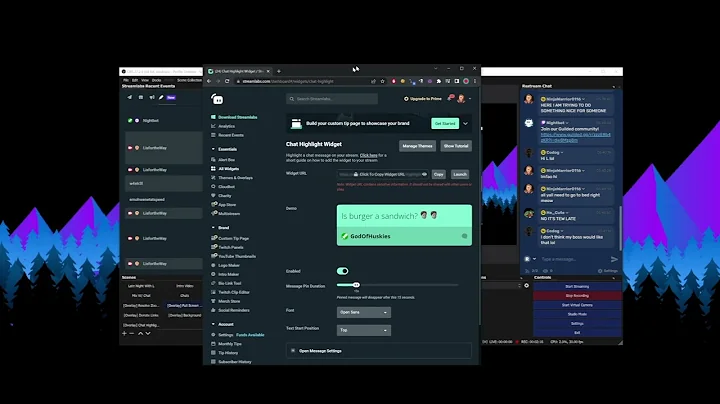The height and width of the screenshot is (404, 720).
Task: Click the notifications bell in the Streamlabs header
Action: coord(450,98)
